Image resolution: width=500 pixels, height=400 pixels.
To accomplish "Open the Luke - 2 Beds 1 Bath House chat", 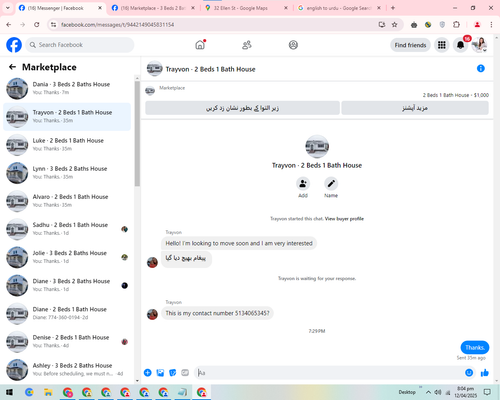I will pyautogui.click(x=67, y=145).
